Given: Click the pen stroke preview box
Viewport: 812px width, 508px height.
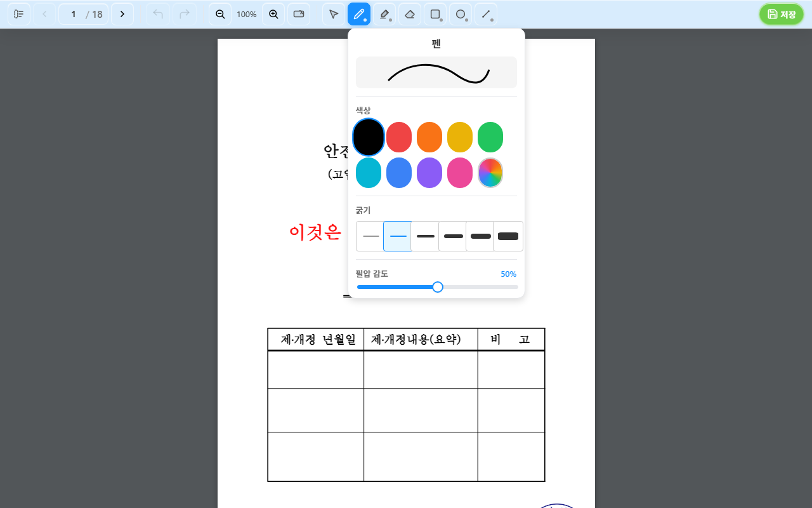Looking at the screenshot, I should pyautogui.click(x=436, y=72).
